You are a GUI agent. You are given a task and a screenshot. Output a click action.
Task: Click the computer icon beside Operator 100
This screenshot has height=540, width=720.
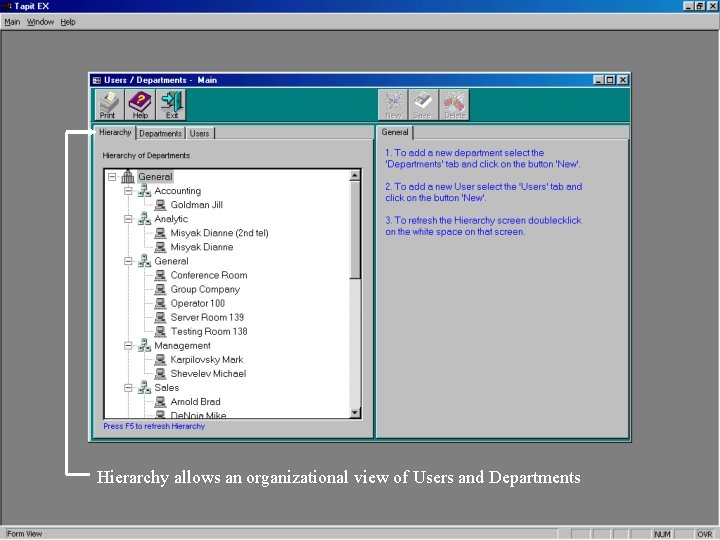point(160,303)
